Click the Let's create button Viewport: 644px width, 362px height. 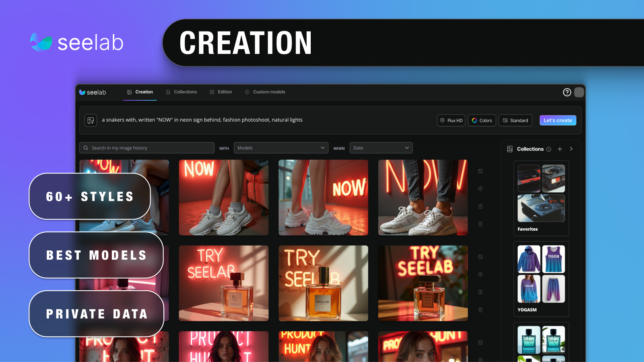pyautogui.click(x=558, y=120)
